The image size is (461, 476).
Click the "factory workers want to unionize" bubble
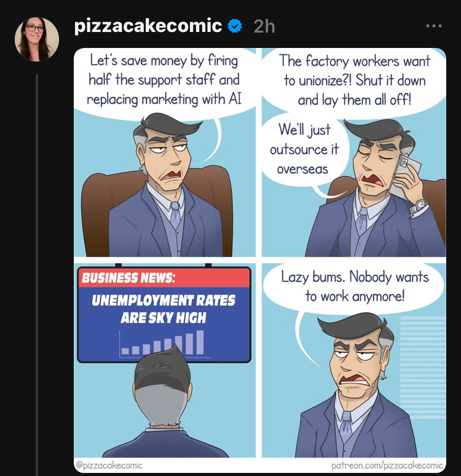pyautogui.click(x=355, y=81)
